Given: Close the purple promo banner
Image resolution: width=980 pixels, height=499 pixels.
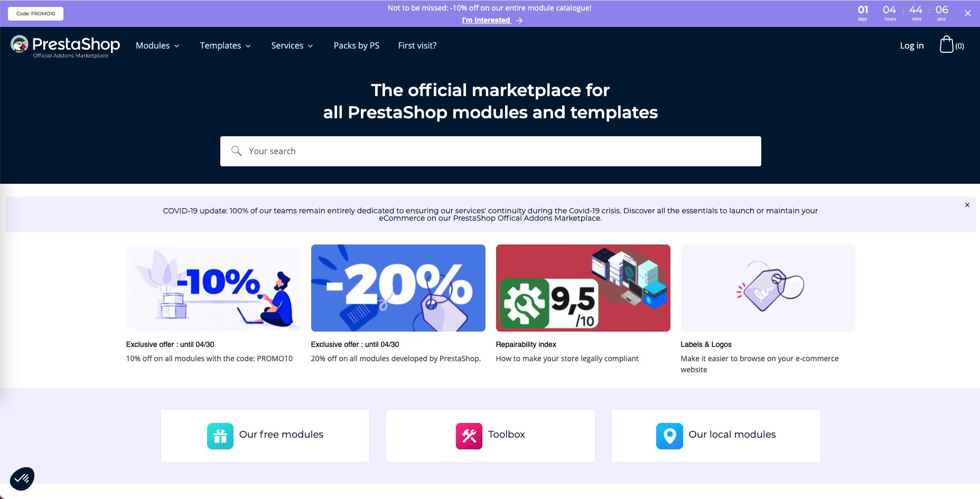Looking at the screenshot, I should (967, 13).
